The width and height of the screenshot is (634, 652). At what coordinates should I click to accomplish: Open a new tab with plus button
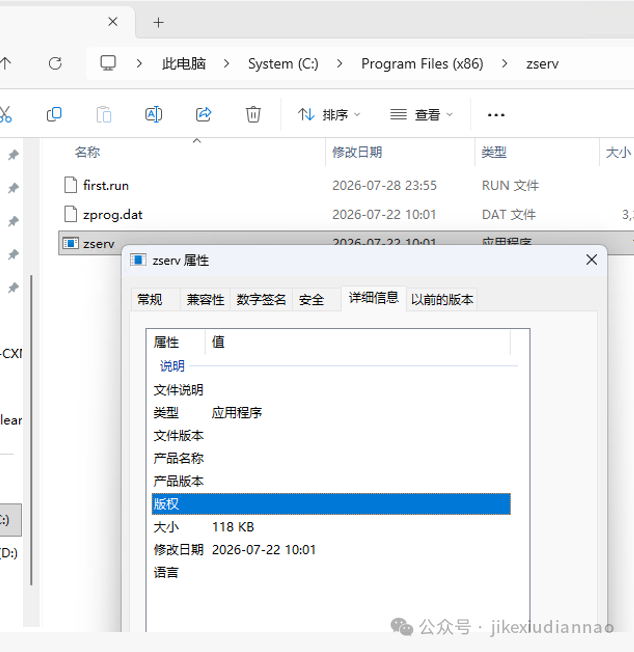[158, 22]
